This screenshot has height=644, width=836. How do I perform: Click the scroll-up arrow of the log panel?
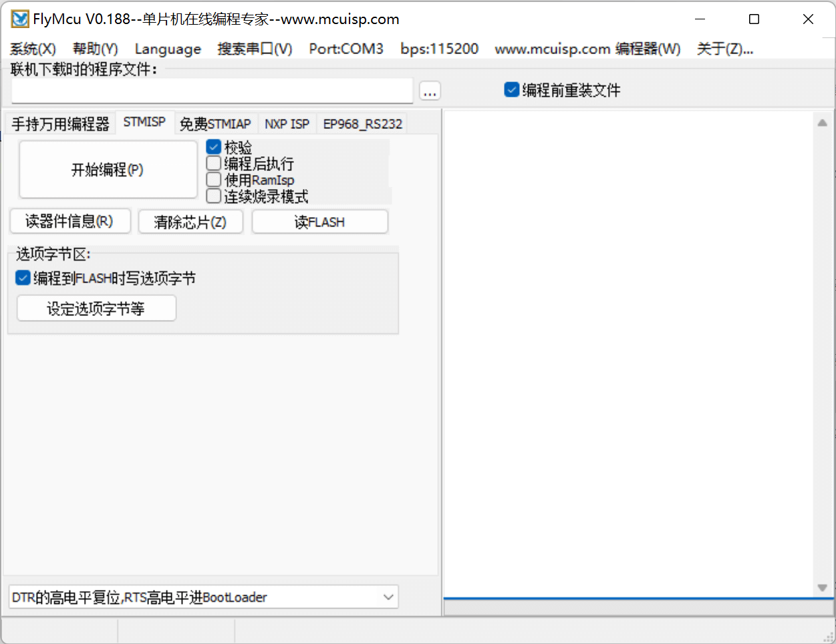tap(823, 122)
